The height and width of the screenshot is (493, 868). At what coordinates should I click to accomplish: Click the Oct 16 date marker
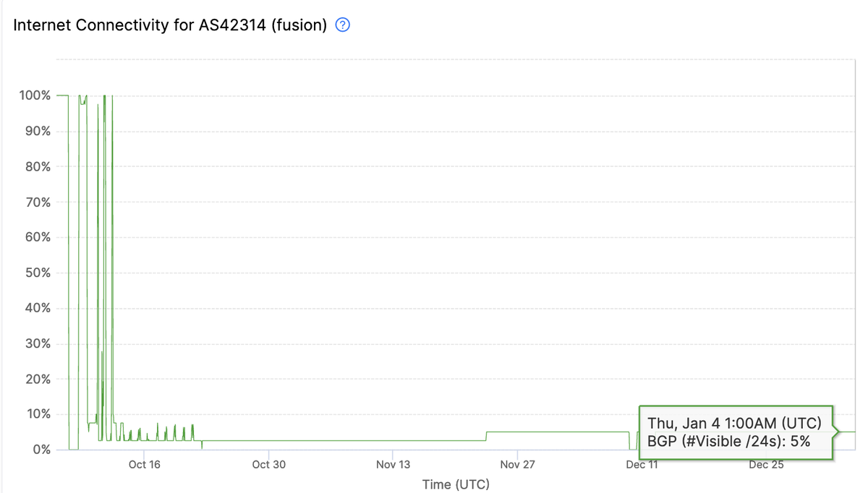point(144,464)
